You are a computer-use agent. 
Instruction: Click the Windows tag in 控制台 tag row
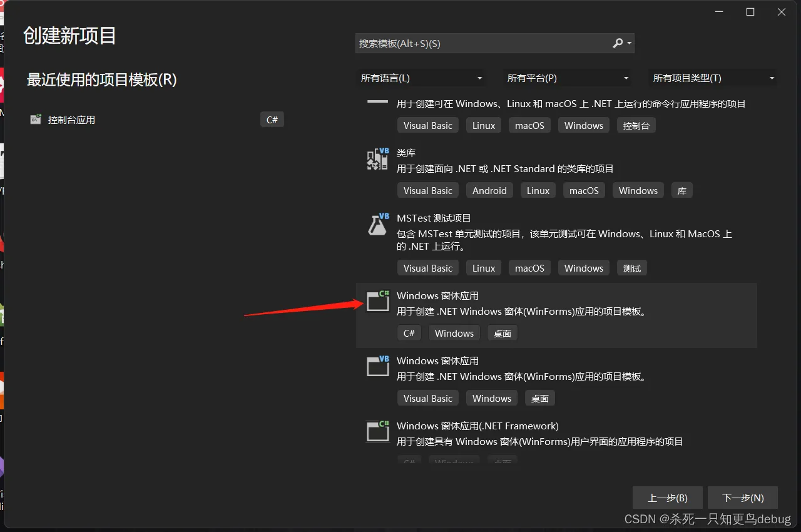point(584,126)
